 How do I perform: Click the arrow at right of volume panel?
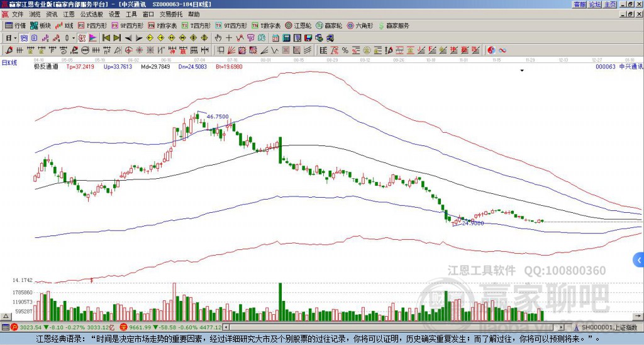(x=639, y=316)
